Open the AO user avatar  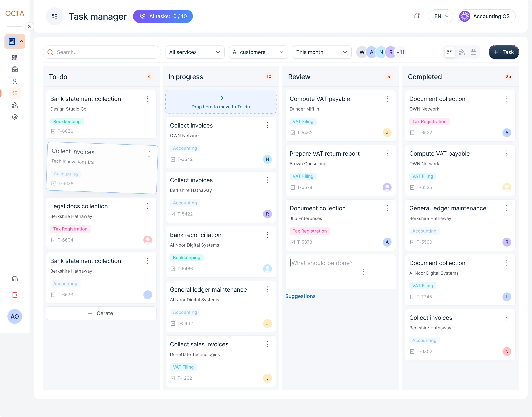click(15, 316)
